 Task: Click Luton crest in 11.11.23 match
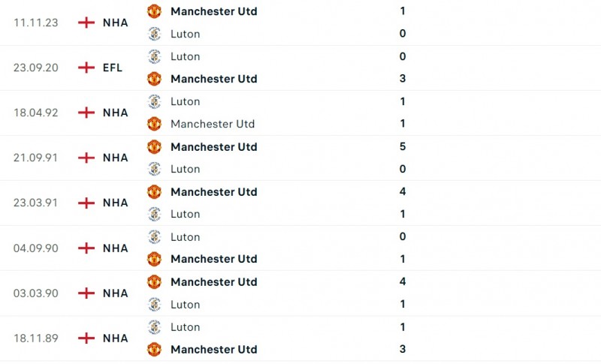(x=154, y=34)
